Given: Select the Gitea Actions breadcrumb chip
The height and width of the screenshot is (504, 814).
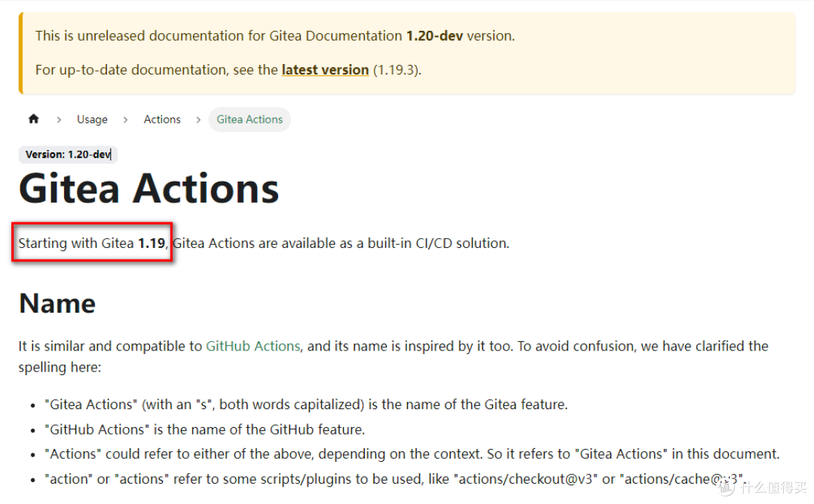Looking at the screenshot, I should pos(249,119).
